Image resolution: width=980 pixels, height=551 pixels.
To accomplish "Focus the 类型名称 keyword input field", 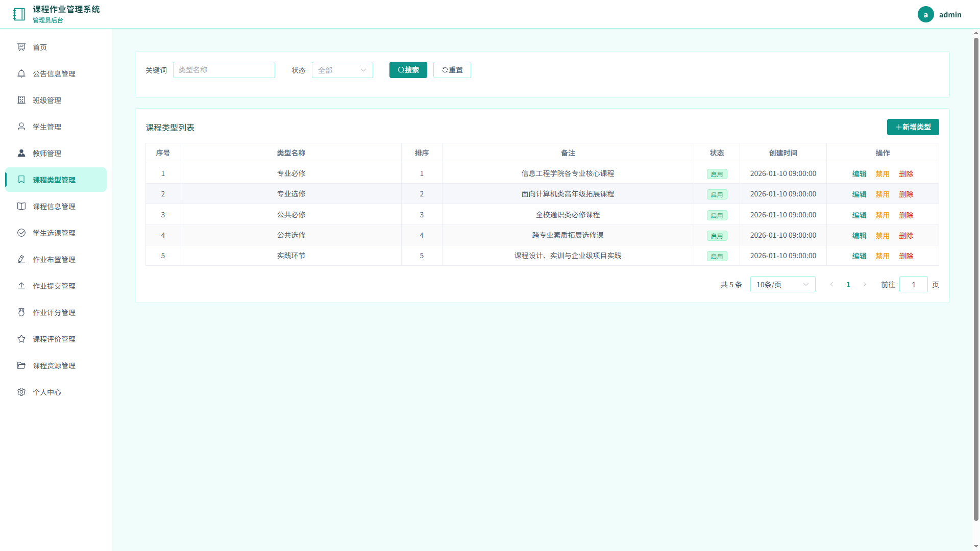I will pos(224,70).
